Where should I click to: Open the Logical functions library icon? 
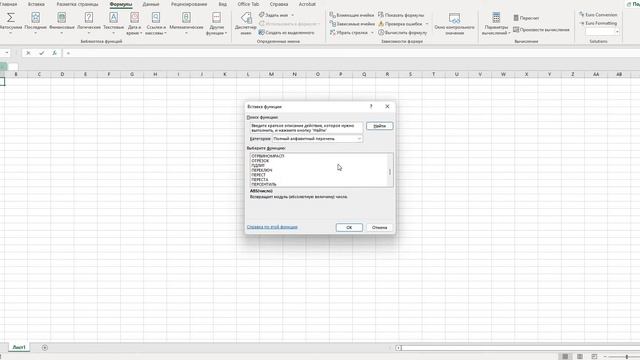89,17
